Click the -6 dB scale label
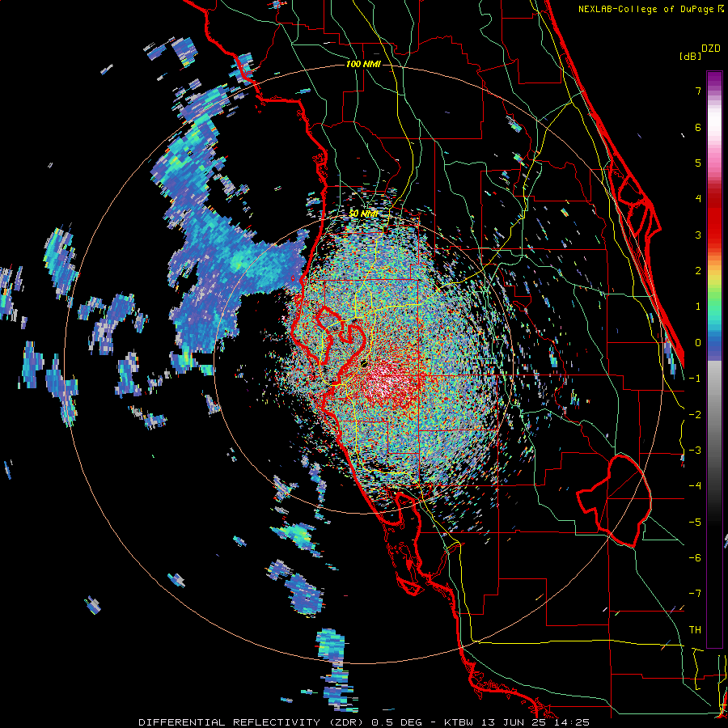Viewport: 728px width, 728px height. [695, 558]
